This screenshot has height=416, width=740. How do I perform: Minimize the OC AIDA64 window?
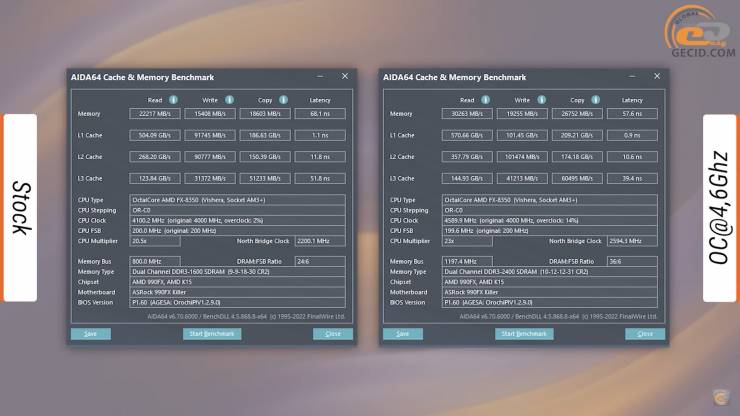coord(632,76)
